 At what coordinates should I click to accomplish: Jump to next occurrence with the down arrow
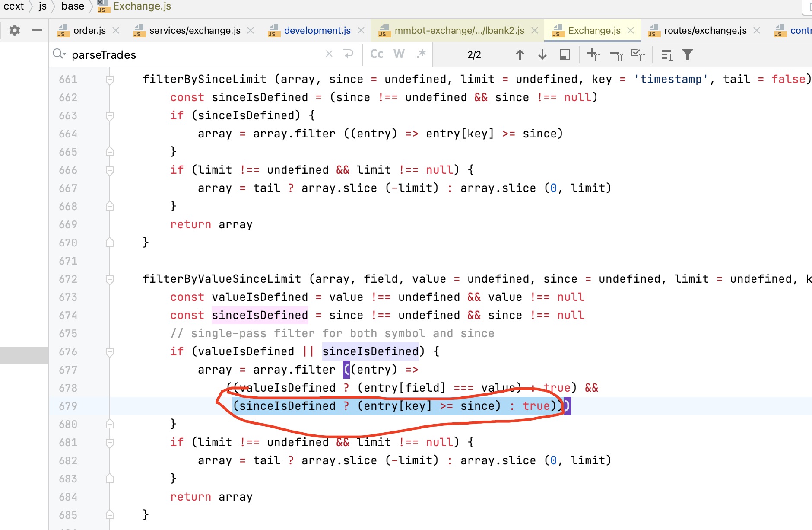point(541,54)
